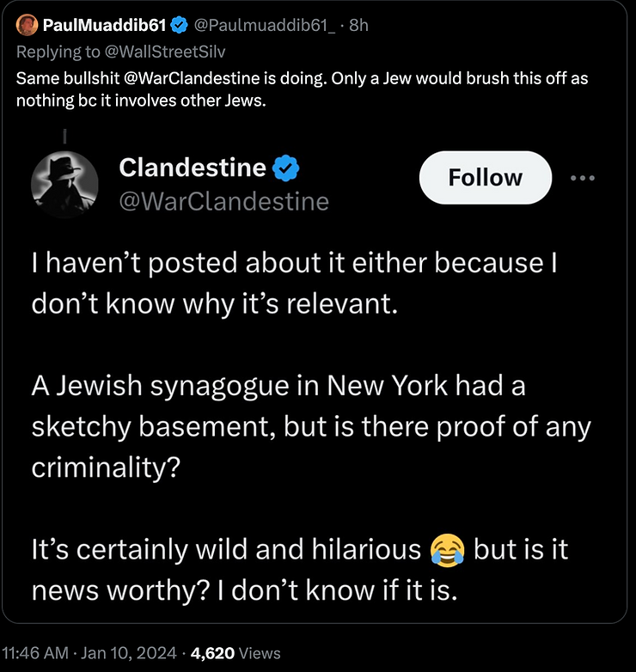Click the verified badge next to Clandestine
This screenshot has width=636, height=672.
click(x=285, y=168)
